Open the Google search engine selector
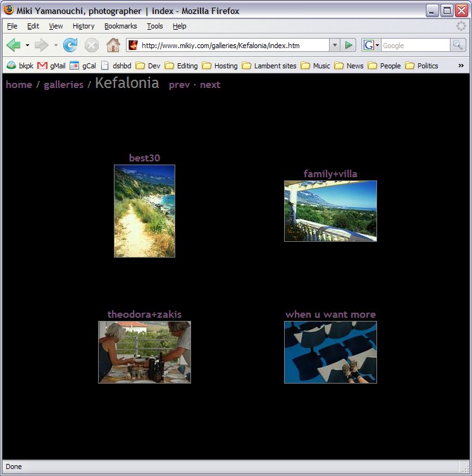Image resolution: width=472 pixels, height=476 pixels. coord(371,45)
